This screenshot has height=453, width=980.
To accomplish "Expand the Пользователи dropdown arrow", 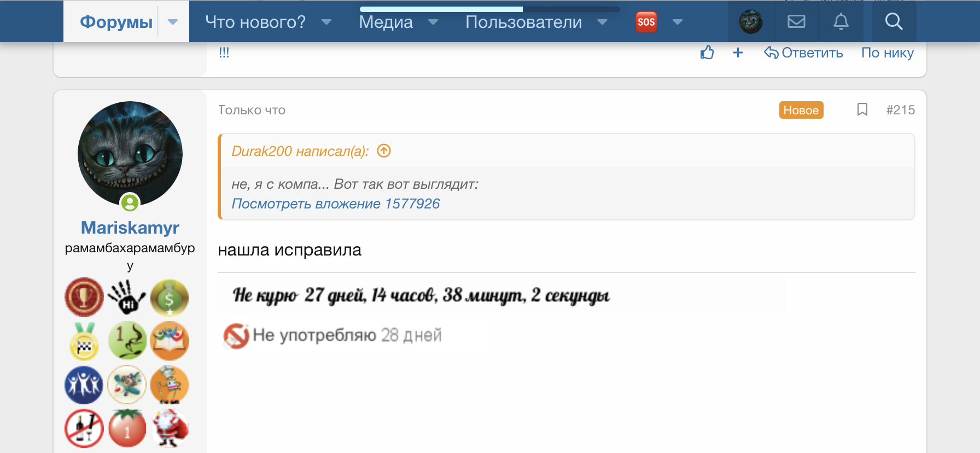I will tap(603, 22).
